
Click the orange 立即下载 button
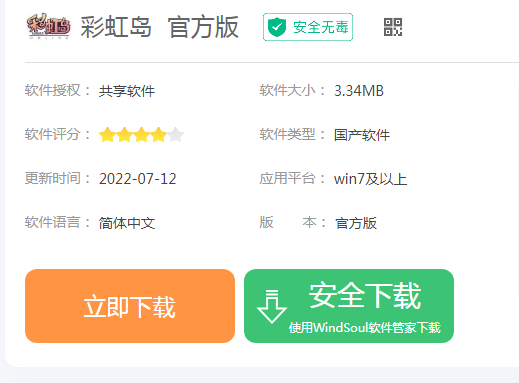click(130, 306)
